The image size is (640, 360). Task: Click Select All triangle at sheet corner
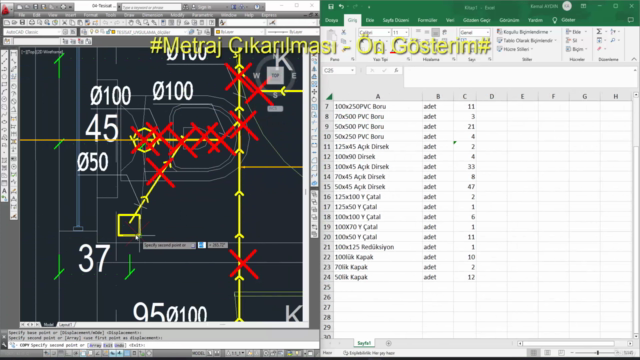click(x=329, y=96)
